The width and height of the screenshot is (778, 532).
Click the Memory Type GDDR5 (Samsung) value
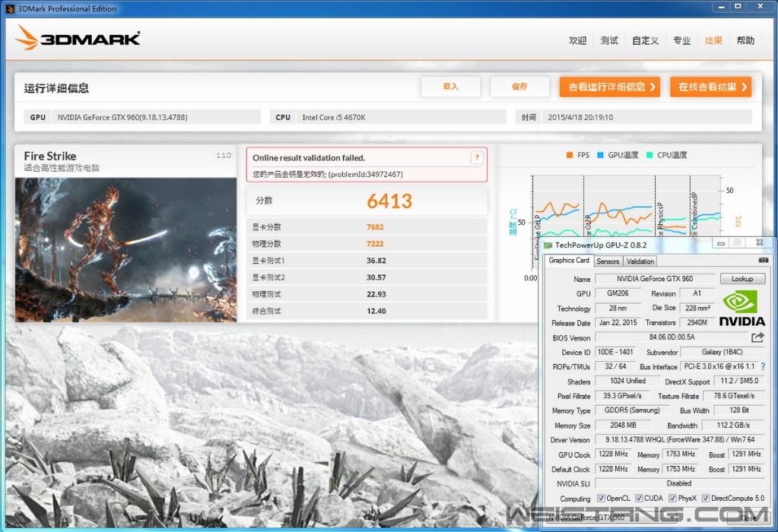point(632,410)
